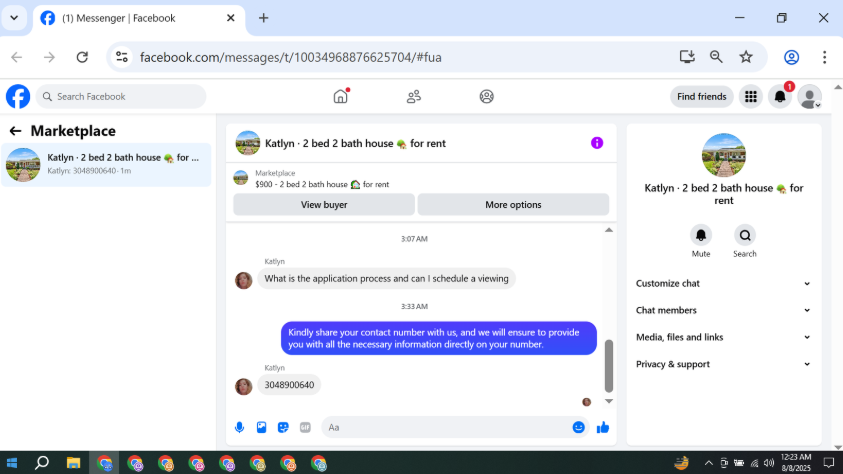Viewport: 843px width, 474px height.
Task: Click Katlyn's avatar beside 3048900640 message
Action: pyautogui.click(x=244, y=386)
